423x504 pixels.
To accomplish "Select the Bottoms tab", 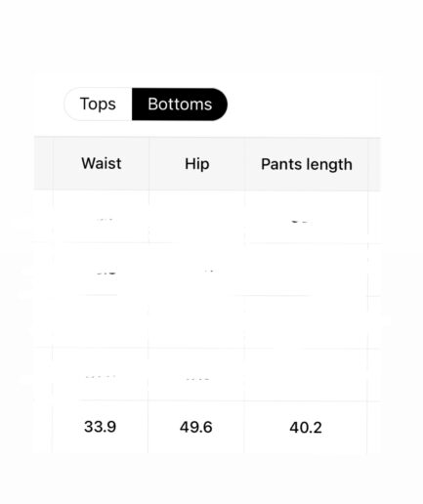I will (x=180, y=105).
